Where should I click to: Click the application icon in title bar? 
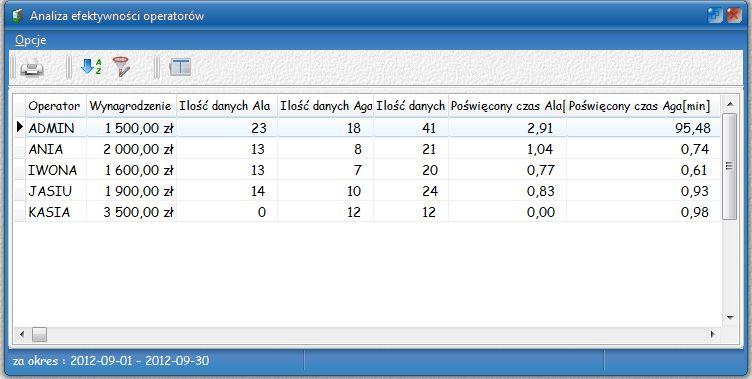17,15
